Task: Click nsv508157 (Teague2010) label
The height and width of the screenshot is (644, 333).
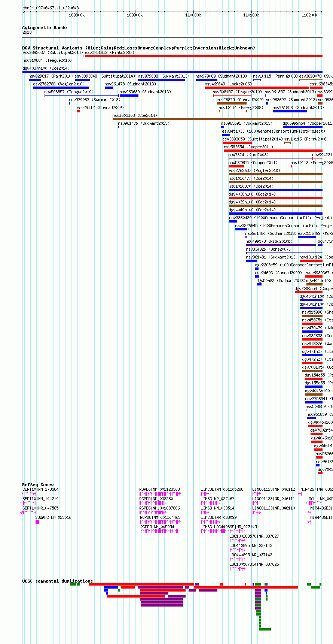Action: [x=238, y=92]
